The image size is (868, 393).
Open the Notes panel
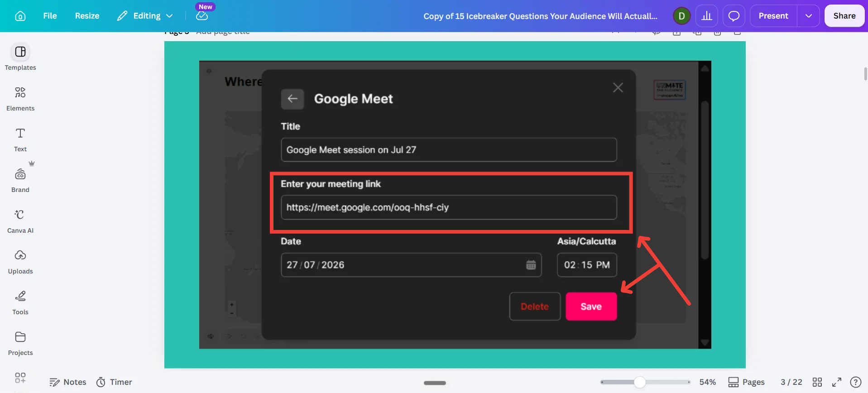68,382
